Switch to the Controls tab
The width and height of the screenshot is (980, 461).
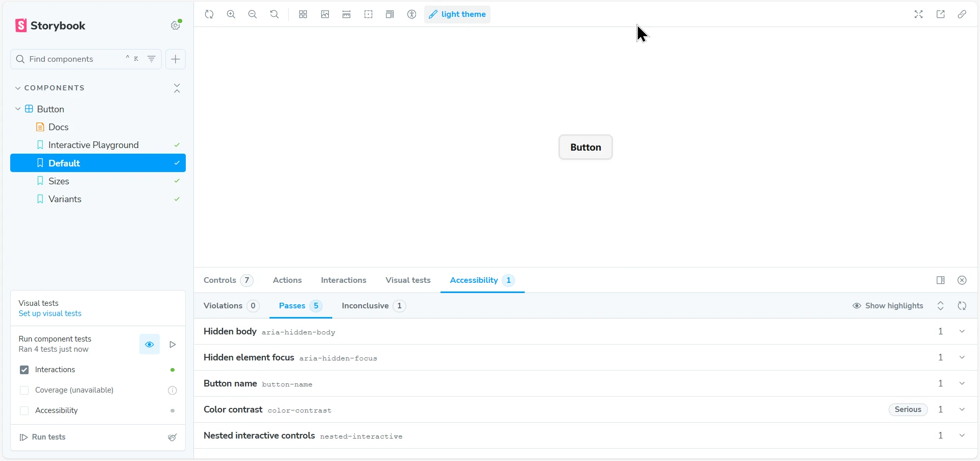coord(220,280)
